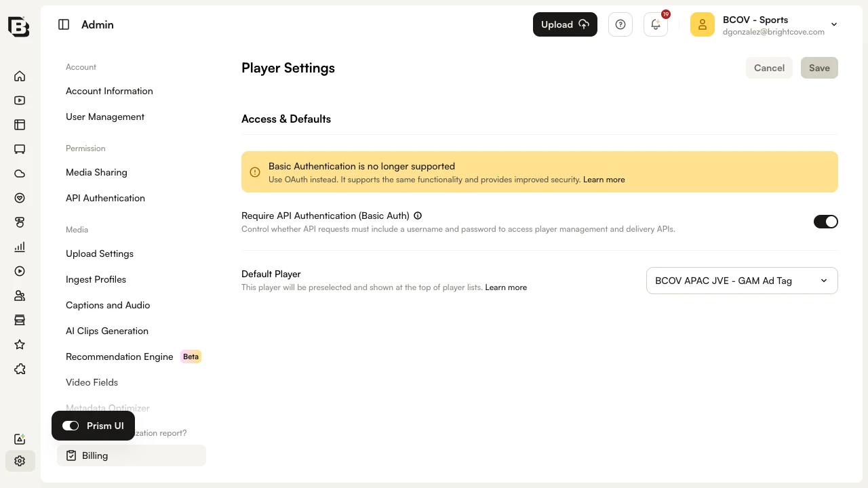Viewport: 868px width, 488px height.
Task: Open the monitor screen icon in sidebar
Action: (x=20, y=149)
